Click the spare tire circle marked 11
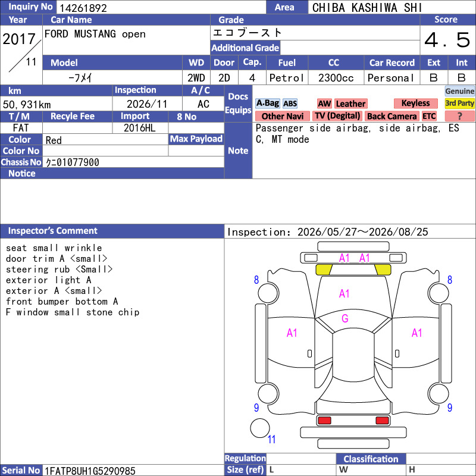476x476 pixels. click(x=260, y=428)
